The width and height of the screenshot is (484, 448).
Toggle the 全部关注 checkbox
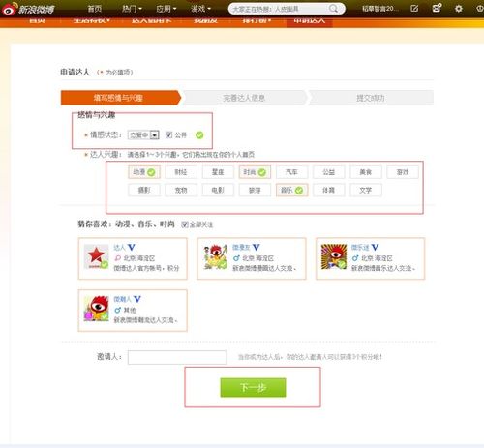click(x=185, y=224)
